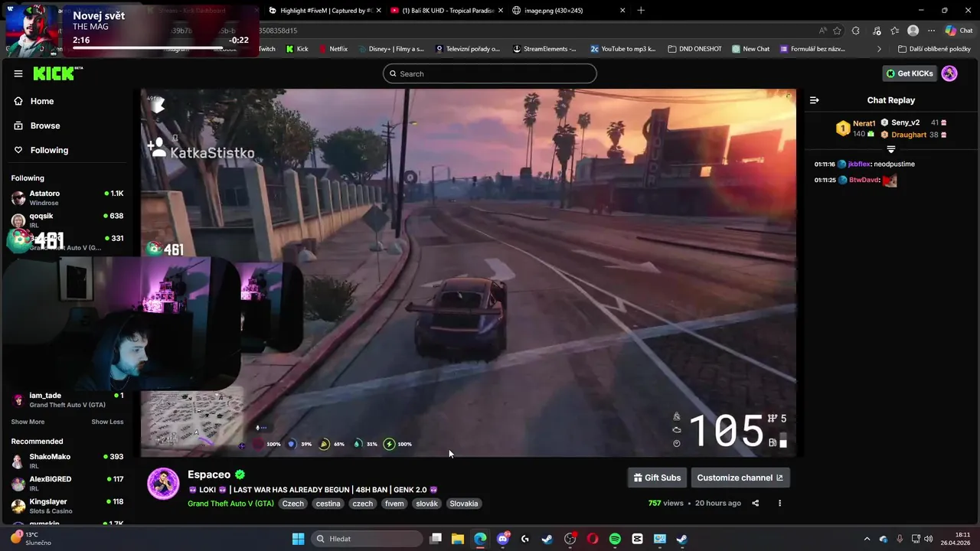The width and height of the screenshot is (980, 551).
Task: Open qoqsik channel in Following list
Action: tap(67, 220)
